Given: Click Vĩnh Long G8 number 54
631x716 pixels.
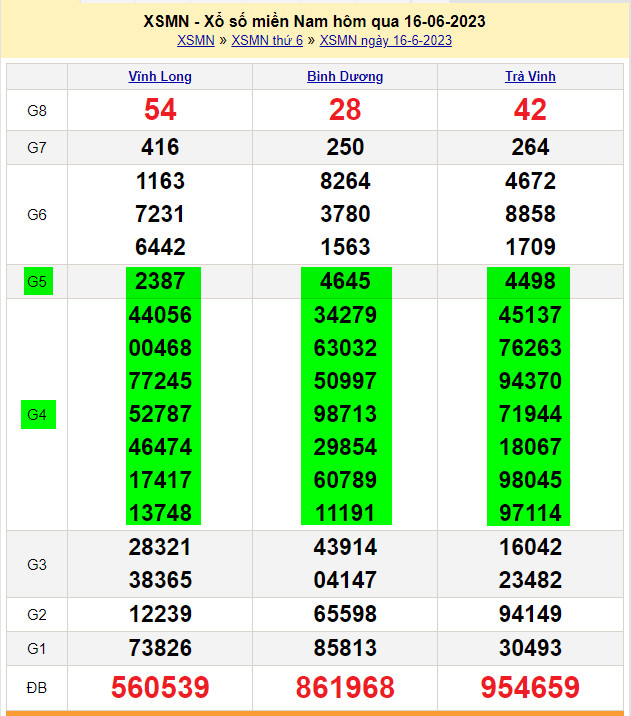Looking at the screenshot, I should point(160,110).
